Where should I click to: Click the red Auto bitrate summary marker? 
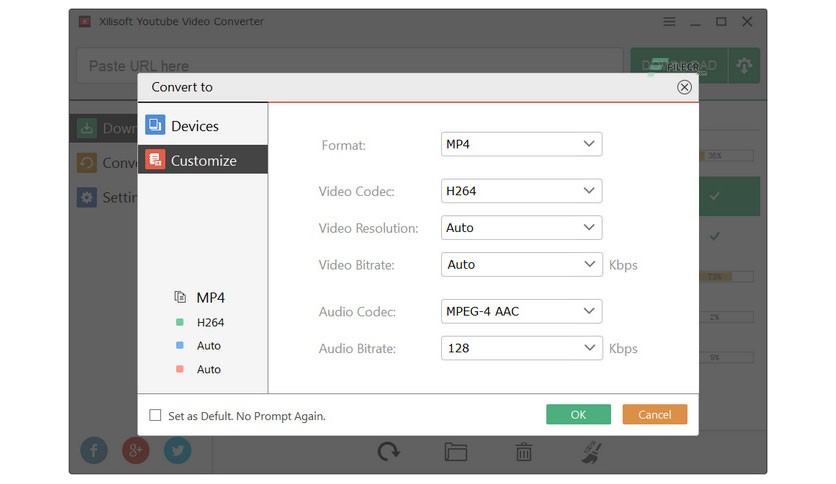[x=180, y=369]
